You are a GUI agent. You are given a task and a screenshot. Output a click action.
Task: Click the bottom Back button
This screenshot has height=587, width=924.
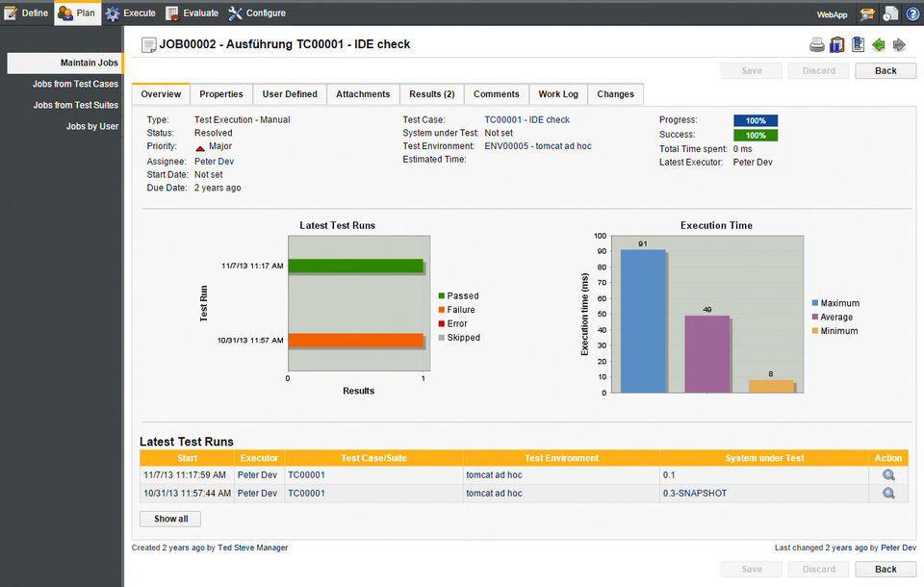(x=885, y=570)
